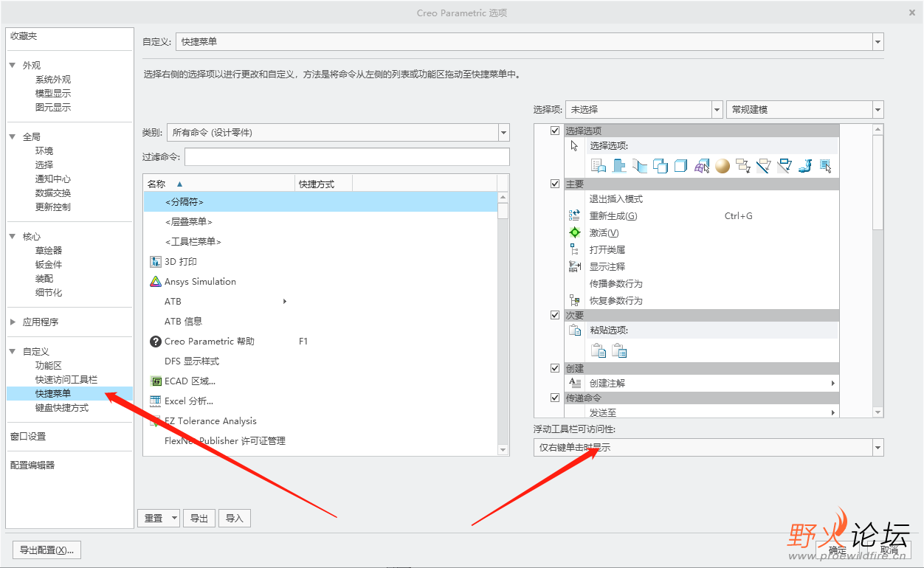Click the 创建注解 text icon
Image resolution: width=924 pixels, height=568 pixels.
click(575, 383)
